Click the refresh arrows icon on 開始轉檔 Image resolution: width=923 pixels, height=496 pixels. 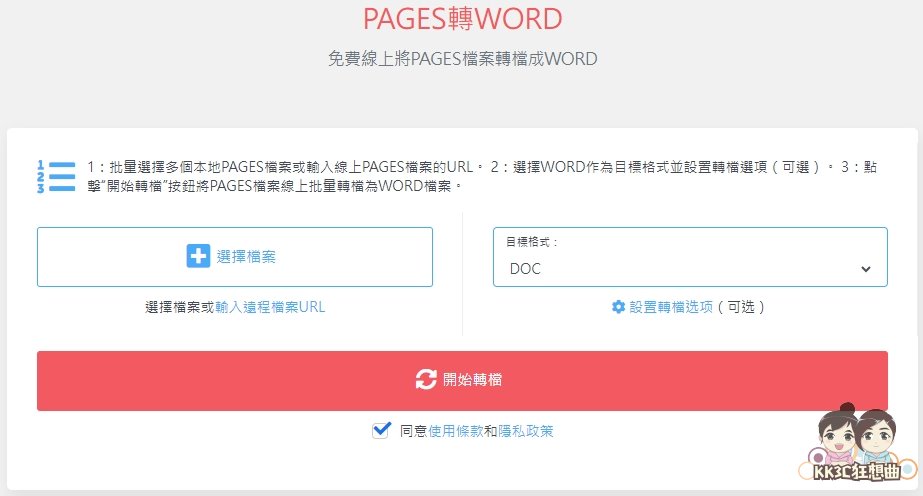(x=426, y=380)
